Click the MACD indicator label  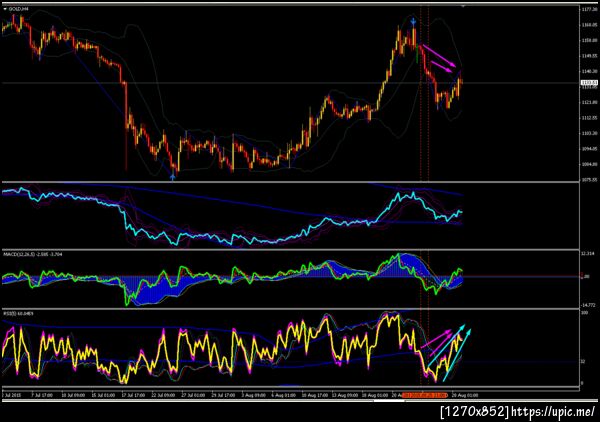[x=33, y=254]
